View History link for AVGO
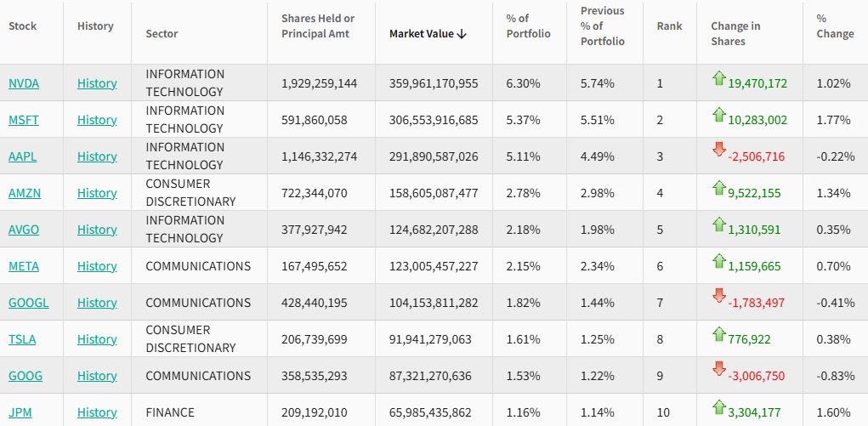Screen dimensions: 868x426 97,230
